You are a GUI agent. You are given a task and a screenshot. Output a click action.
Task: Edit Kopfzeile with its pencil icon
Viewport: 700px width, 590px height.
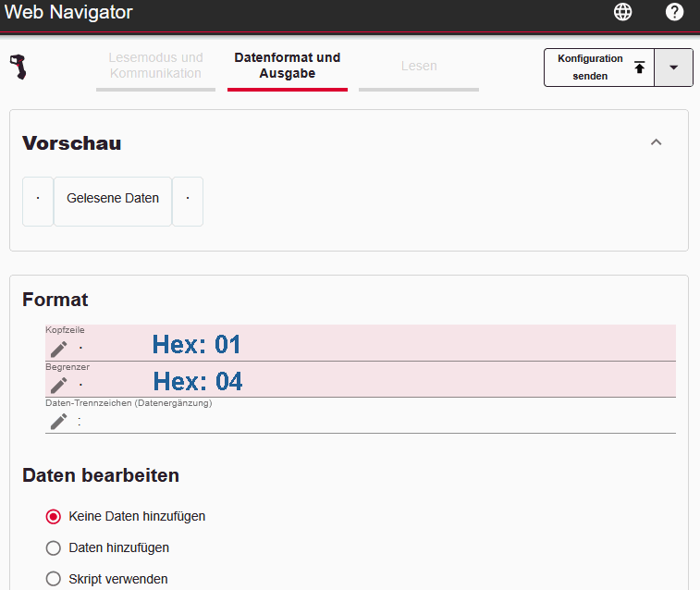click(x=59, y=349)
